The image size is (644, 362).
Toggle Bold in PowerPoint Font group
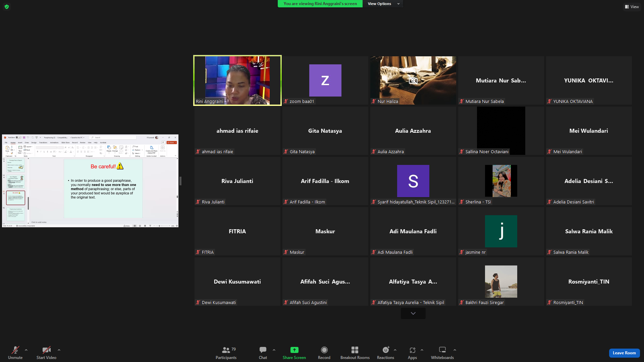[x=38, y=152]
